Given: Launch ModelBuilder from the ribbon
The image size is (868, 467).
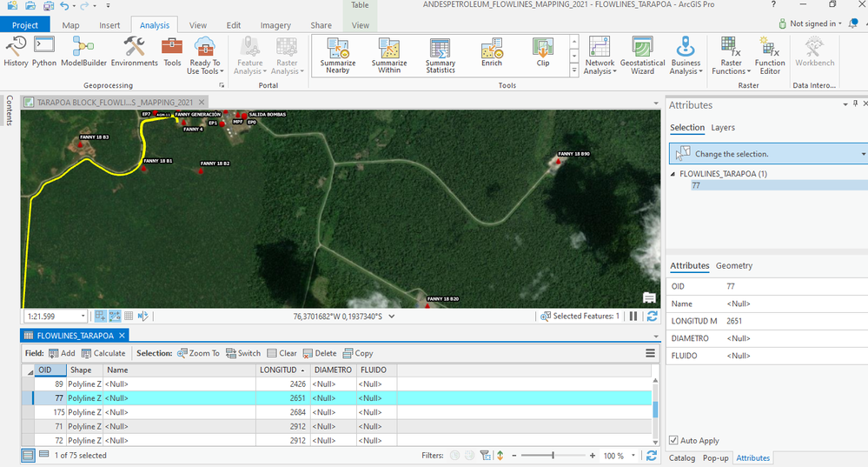Looking at the screenshot, I should point(83,51).
